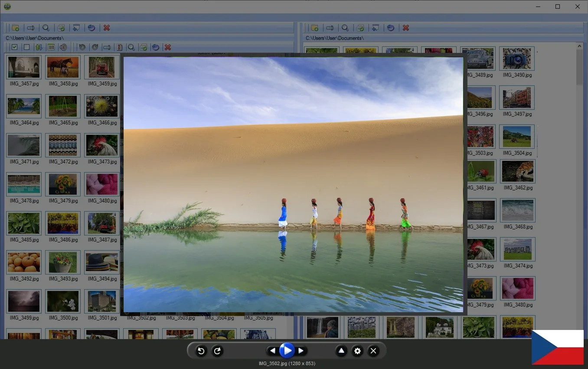Select thumbnail IMG_3458.jpg with the horse
The width and height of the screenshot is (588, 369).
click(x=63, y=68)
